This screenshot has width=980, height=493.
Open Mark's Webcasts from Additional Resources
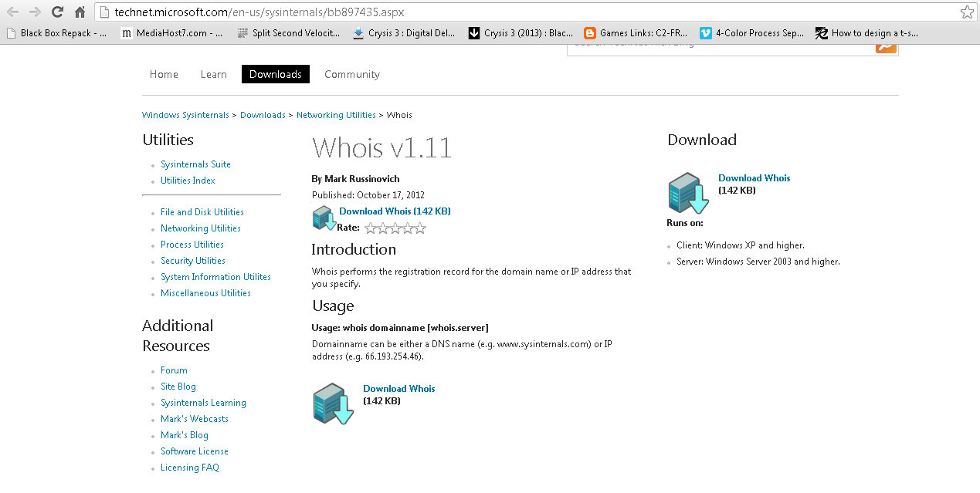(194, 418)
